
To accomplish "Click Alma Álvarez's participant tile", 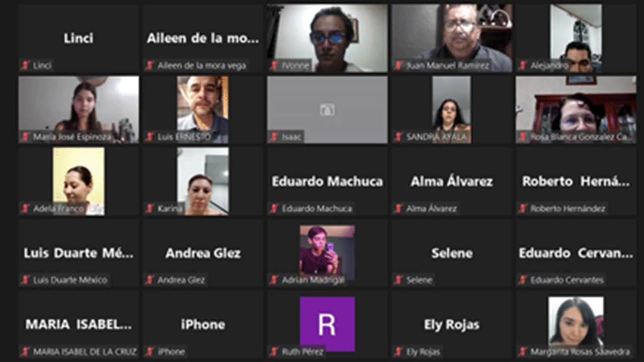I will [451, 182].
